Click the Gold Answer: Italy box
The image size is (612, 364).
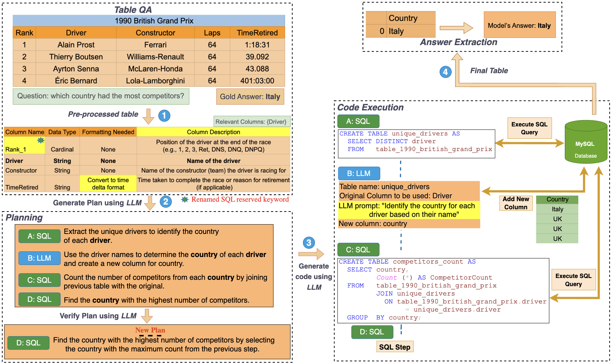pyautogui.click(x=250, y=97)
